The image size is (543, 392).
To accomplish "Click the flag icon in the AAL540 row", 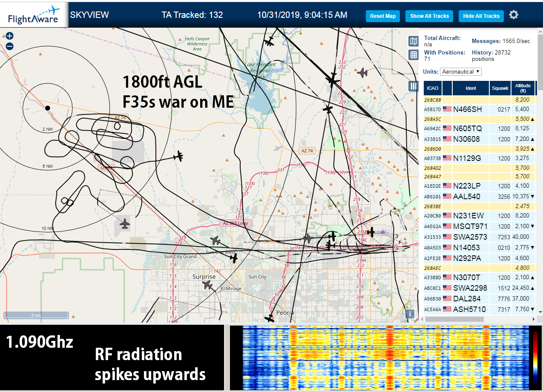I will click(447, 197).
